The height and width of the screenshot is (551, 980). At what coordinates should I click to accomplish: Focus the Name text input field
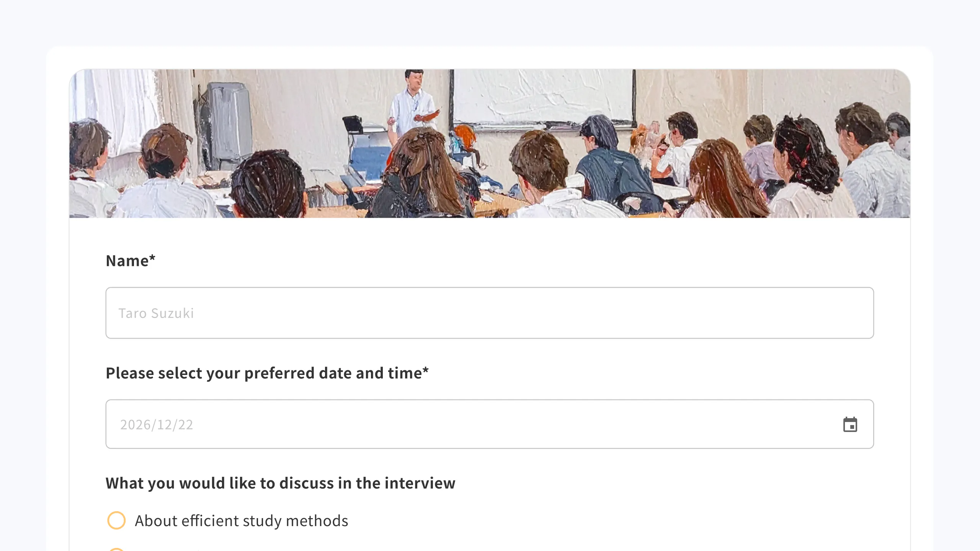489,313
